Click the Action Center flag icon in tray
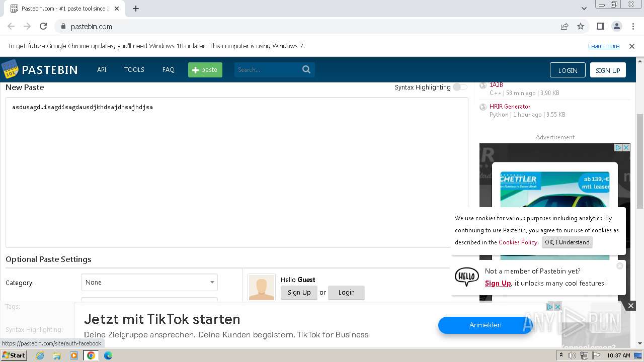 (596, 355)
